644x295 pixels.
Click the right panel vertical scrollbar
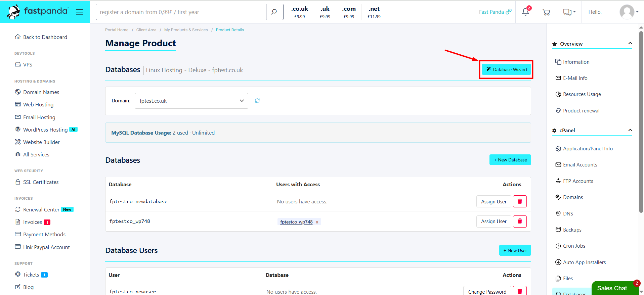pos(641,122)
